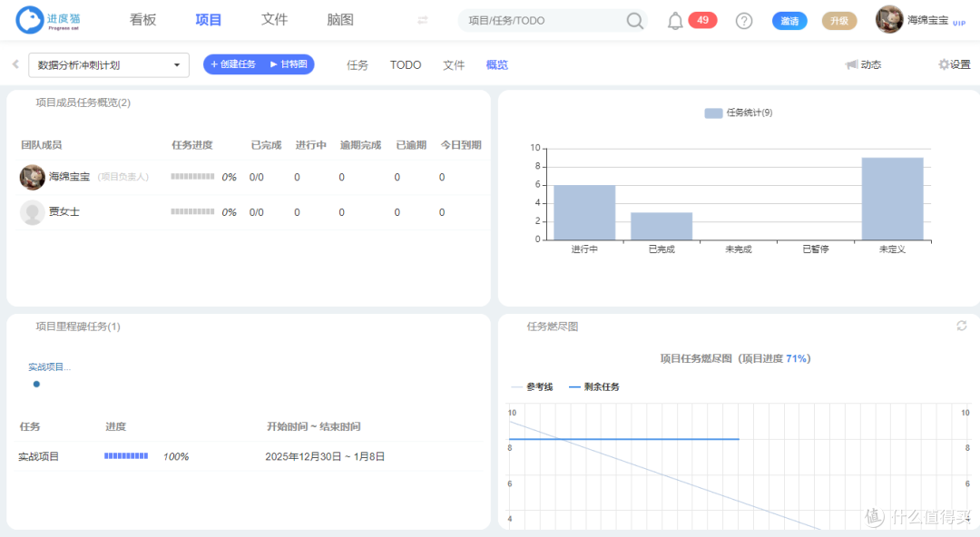
Task: Click the 未完成 axis label
Action: pyautogui.click(x=738, y=249)
